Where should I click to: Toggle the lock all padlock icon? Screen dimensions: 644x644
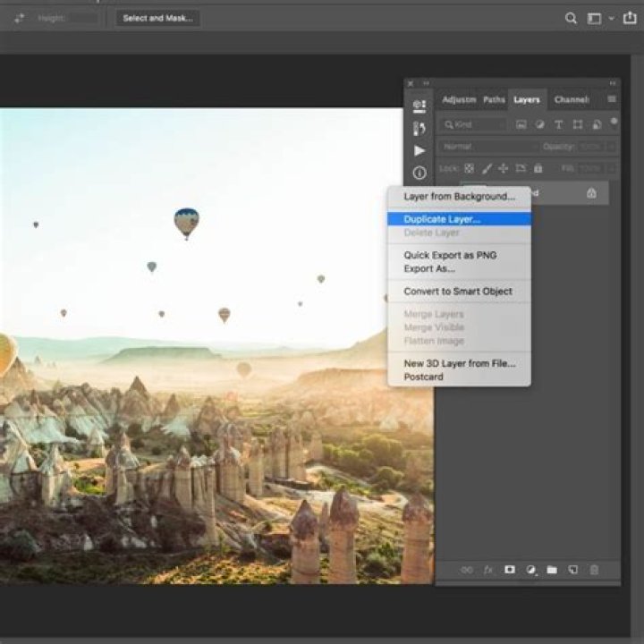coord(538,168)
